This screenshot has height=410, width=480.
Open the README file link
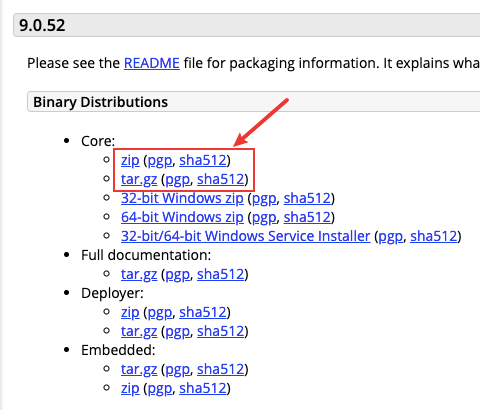pos(152,63)
